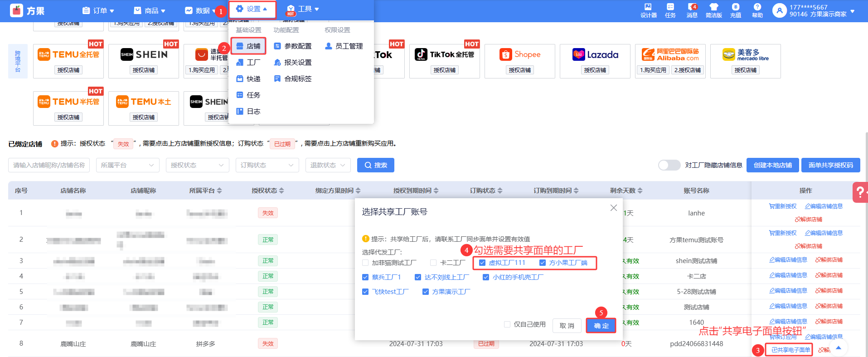Viewport: 868px width, 357px height.
Task: Expand the 退款状态 dropdown
Action: (x=328, y=165)
